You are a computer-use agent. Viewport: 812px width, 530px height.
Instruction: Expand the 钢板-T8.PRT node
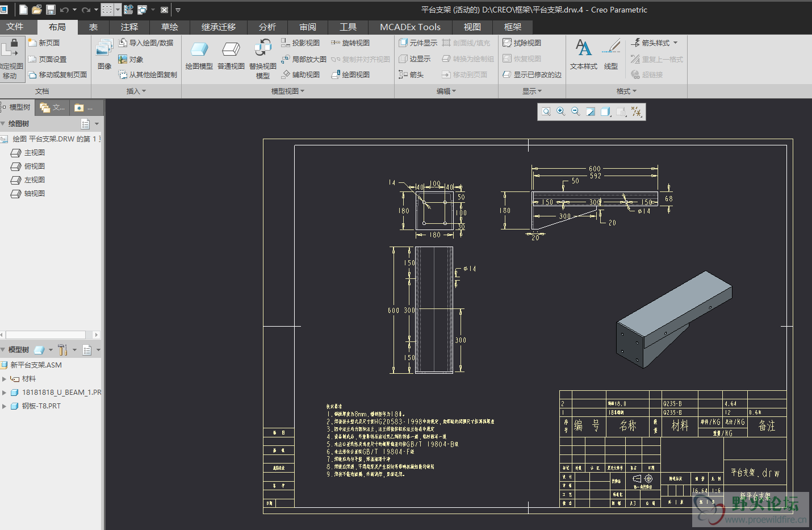click(5, 406)
